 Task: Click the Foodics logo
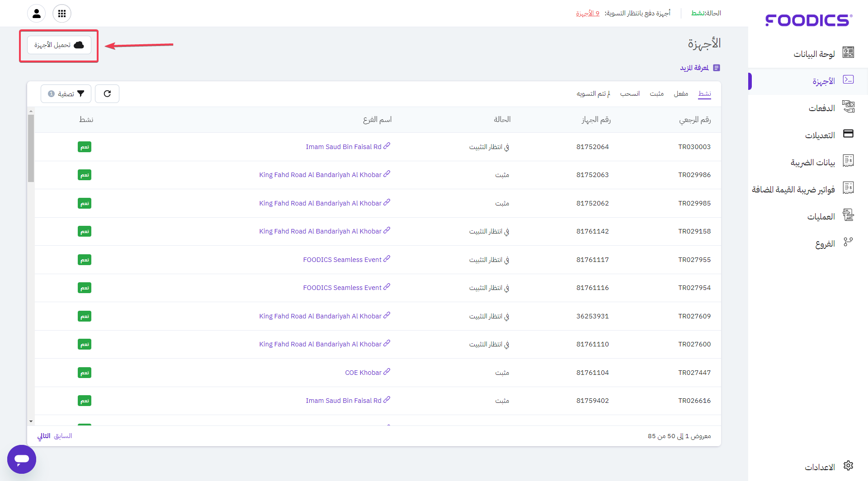(x=809, y=20)
